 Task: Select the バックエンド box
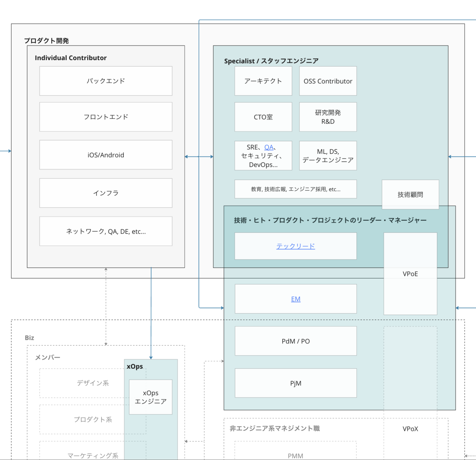(x=106, y=81)
